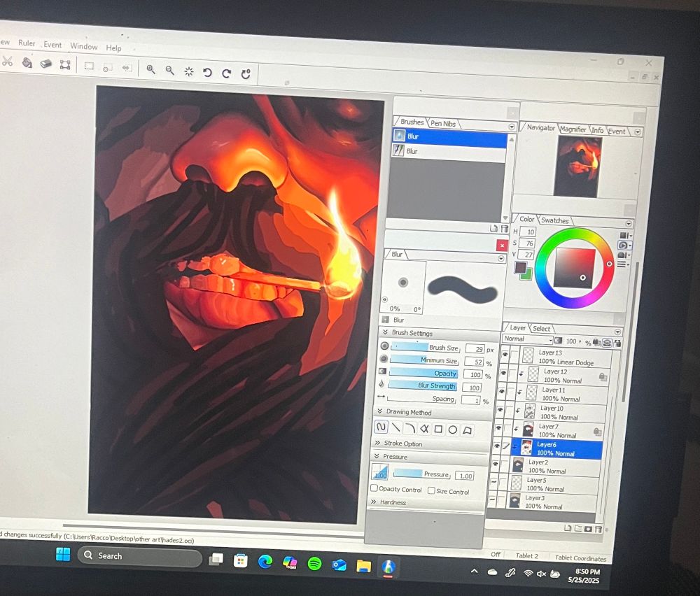Image resolution: width=700 pixels, height=596 pixels.
Task: Reset canvas rotation to zero degrees
Action: pos(246,74)
